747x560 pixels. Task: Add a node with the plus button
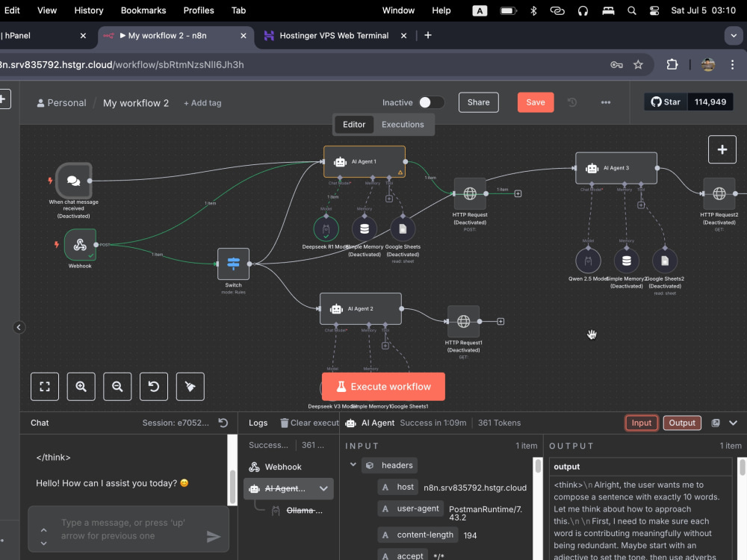722,149
